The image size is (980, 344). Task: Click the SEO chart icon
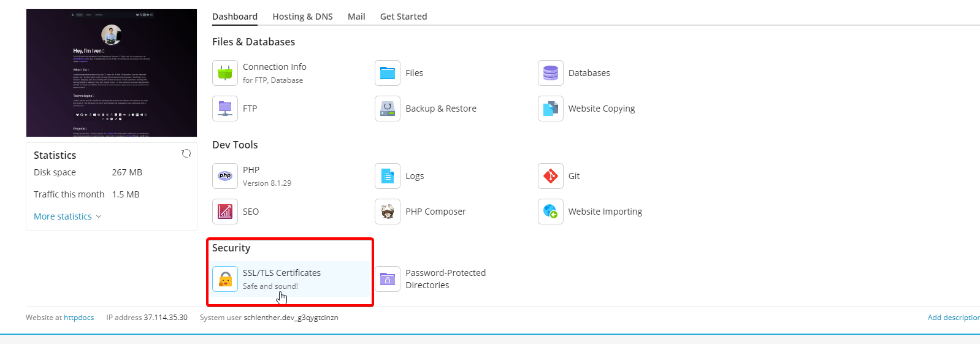tap(225, 212)
